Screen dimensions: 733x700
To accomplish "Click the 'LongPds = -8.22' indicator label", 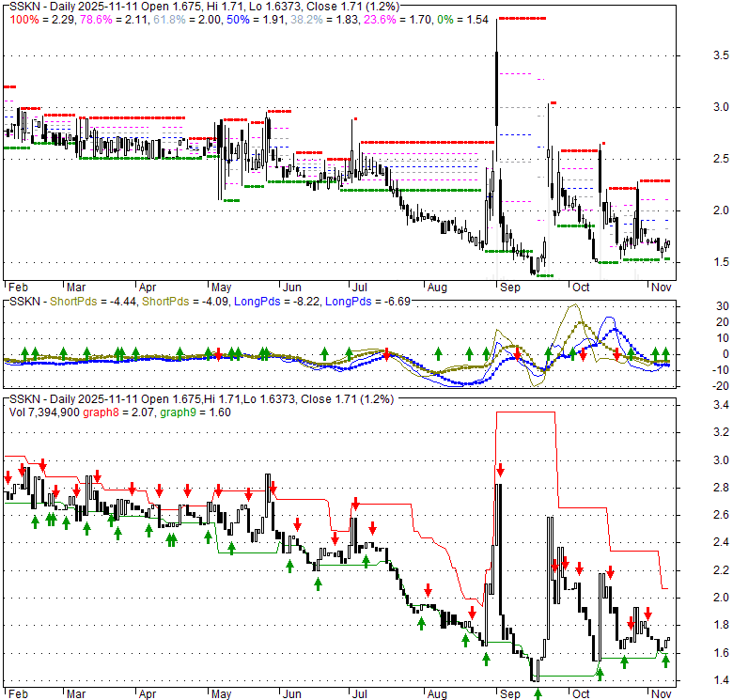I will click(x=277, y=302).
